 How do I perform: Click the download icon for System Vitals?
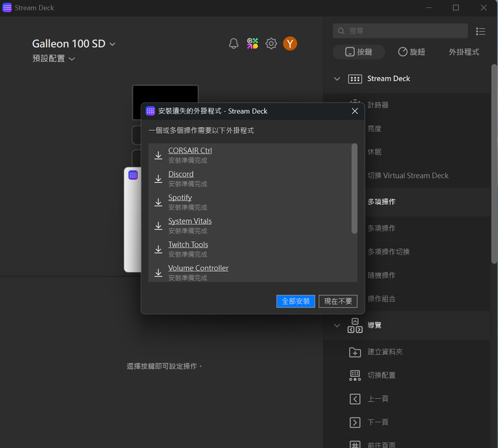pos(158,226)
